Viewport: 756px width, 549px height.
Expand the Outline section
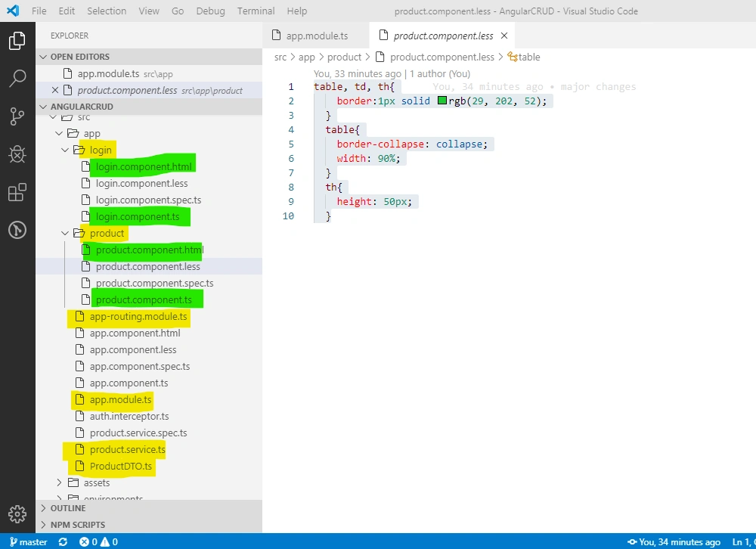click(x=43, y=508)
